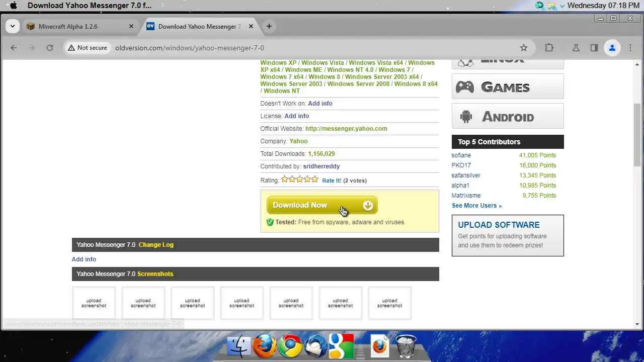Screen dimensions: 644x362
Task: Toggle the browser side panel
Action: coord(594,48)
